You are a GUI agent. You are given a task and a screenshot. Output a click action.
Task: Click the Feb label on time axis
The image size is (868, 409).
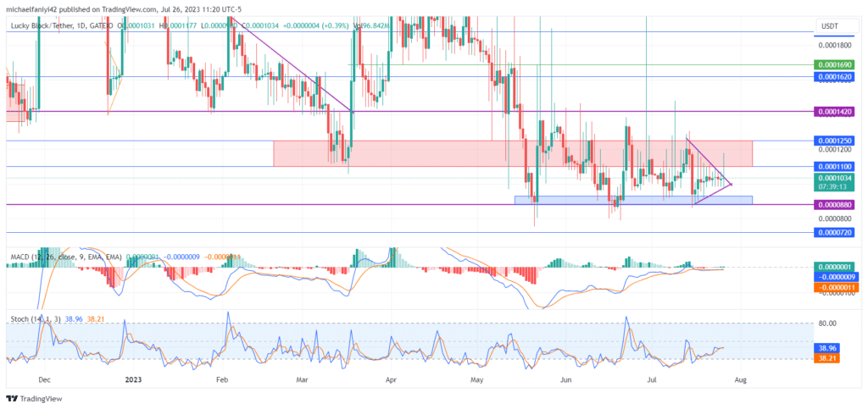coord(222,379)
